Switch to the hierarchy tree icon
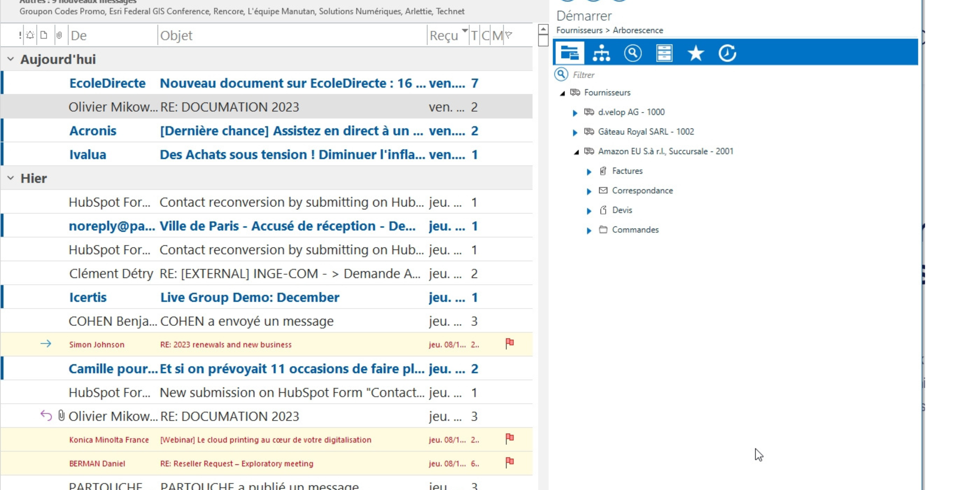The height and width of the screenshot is (490, 980). click(x=601, y=53)
